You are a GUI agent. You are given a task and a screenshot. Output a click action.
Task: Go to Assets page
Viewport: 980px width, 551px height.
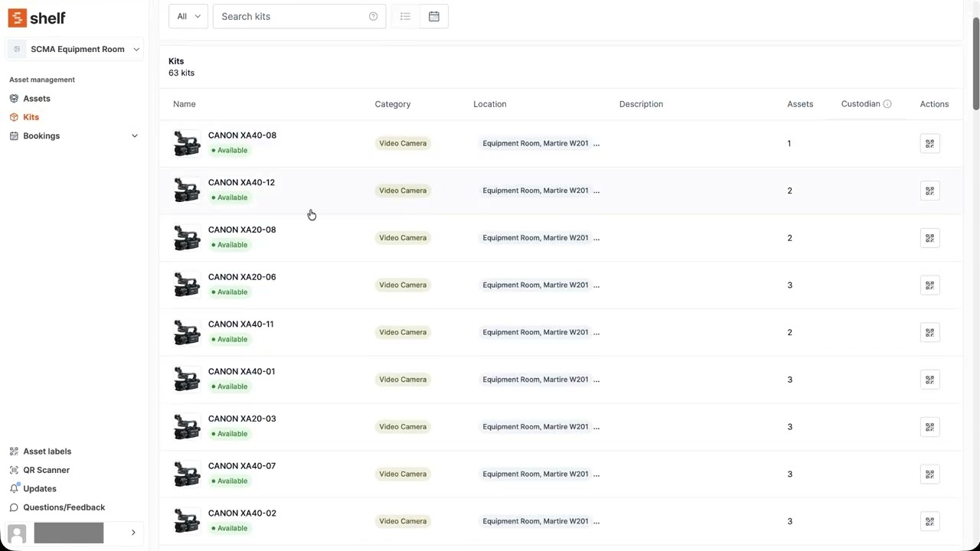coord(37,99)
